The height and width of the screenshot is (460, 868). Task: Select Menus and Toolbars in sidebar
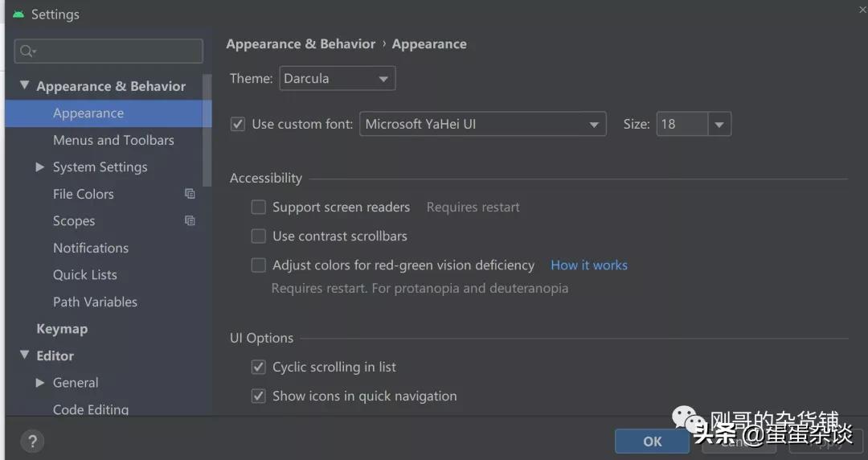pos(113,140)
